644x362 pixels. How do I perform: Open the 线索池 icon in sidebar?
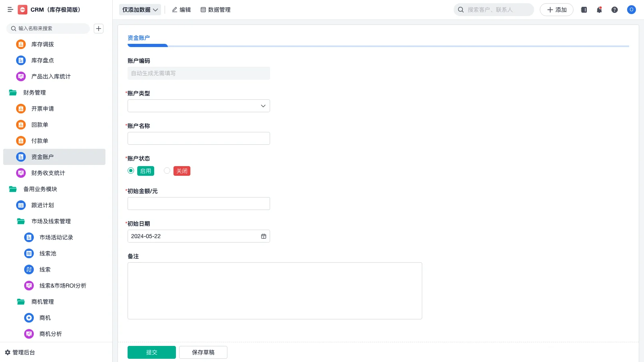click(x=29, y=253)
